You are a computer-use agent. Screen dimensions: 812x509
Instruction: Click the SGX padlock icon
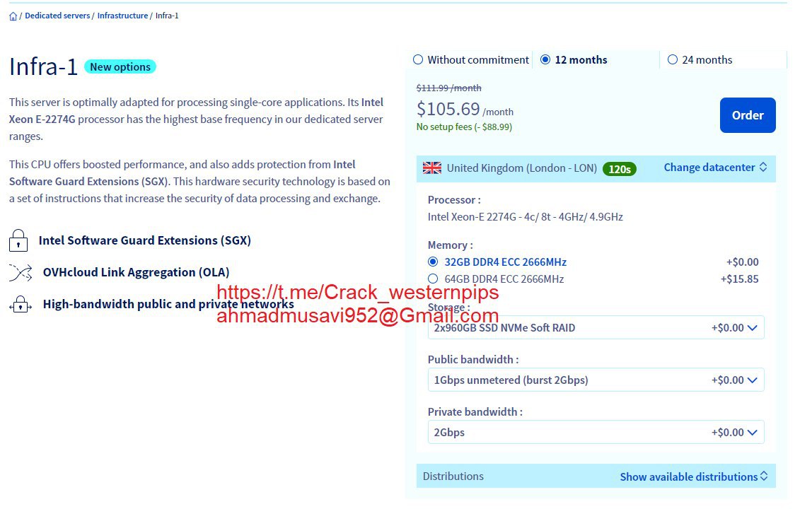click(18, 240)
